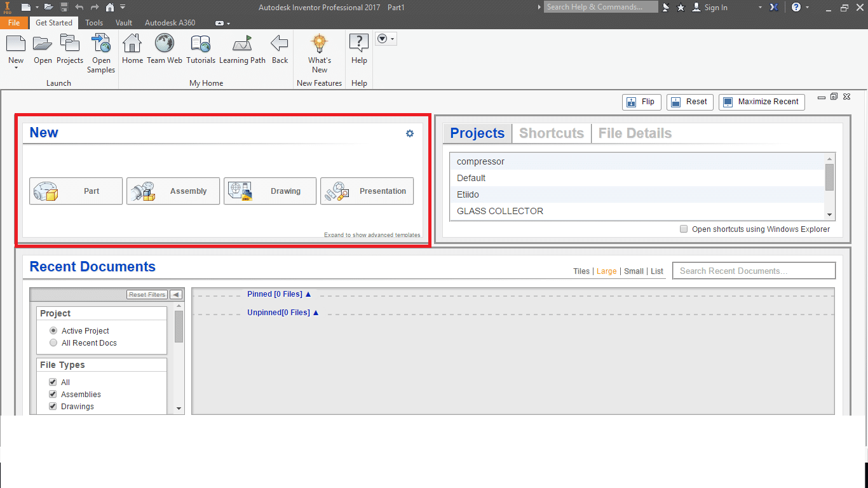The width and height of the screenshot is (868, 488).
Task: Switch to the Shortcuts tab
Action: point(551,133)
